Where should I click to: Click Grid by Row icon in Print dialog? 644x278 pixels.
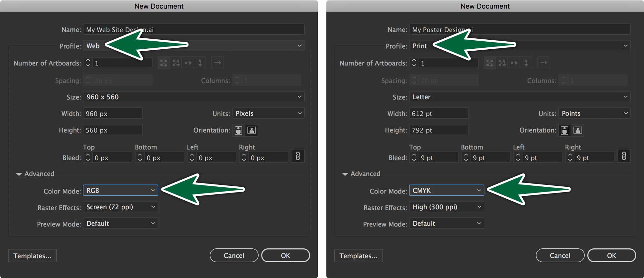tap(490, 63)
